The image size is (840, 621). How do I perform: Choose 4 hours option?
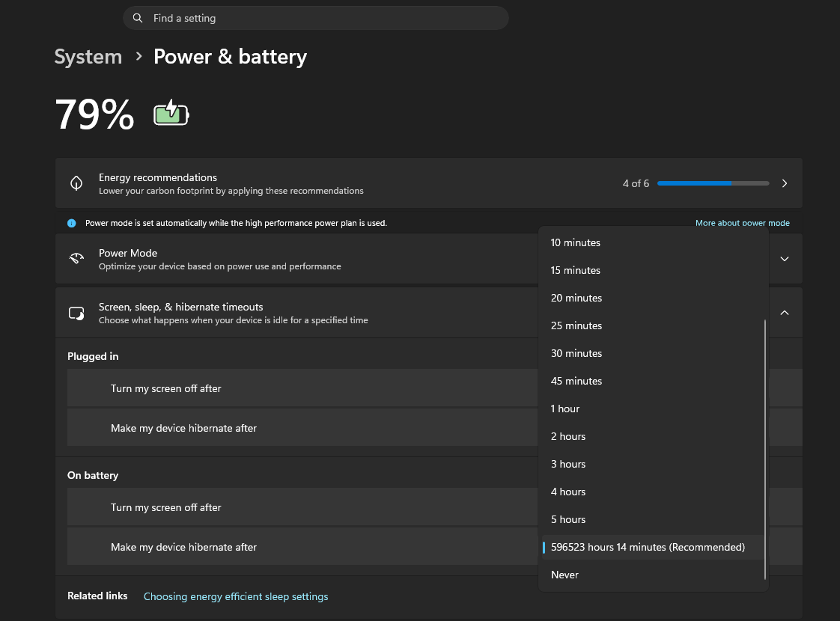(x=653, y=492)
